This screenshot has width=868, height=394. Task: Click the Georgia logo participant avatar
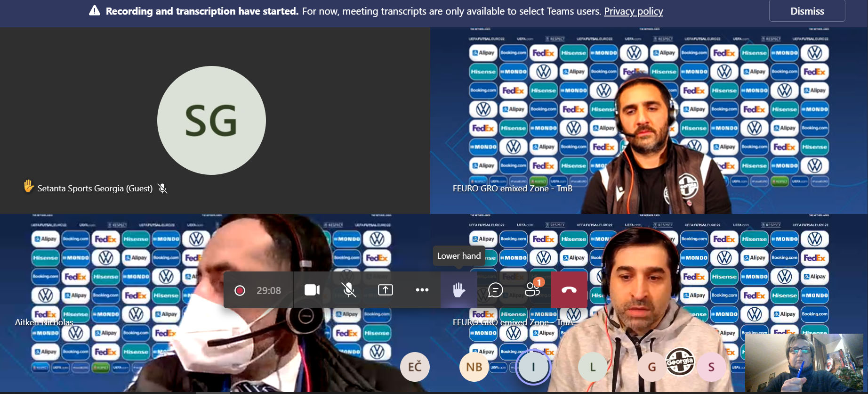[680, 362]
